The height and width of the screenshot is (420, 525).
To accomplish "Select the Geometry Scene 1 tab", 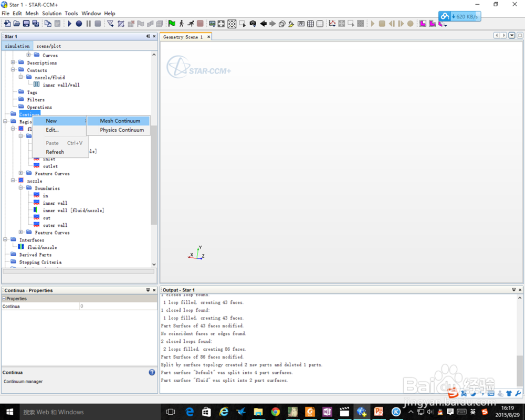I will [183, 37].
